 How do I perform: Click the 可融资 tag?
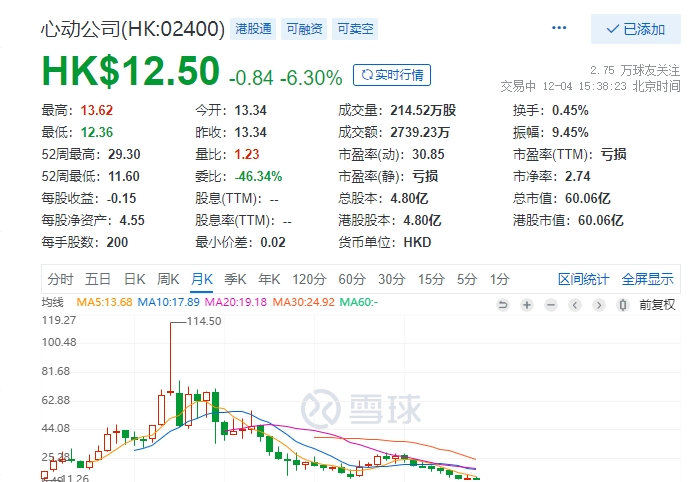click(304, 29)
